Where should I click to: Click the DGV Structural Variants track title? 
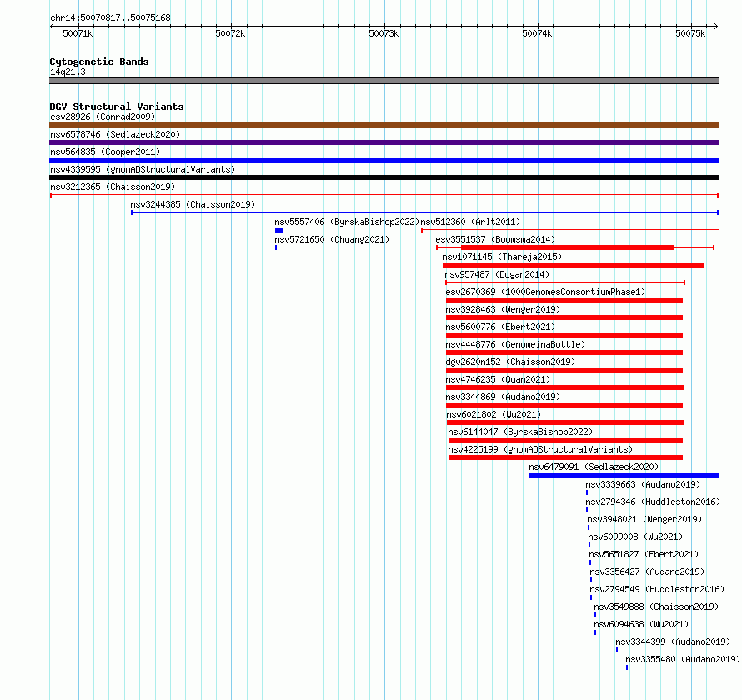pyautogui.click(x=117, y=107)
